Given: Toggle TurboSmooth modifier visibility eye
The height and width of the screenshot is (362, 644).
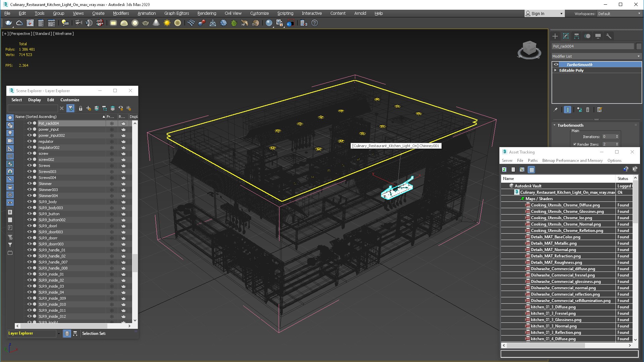Looking at the screenshot, I should tap(556, 64).
